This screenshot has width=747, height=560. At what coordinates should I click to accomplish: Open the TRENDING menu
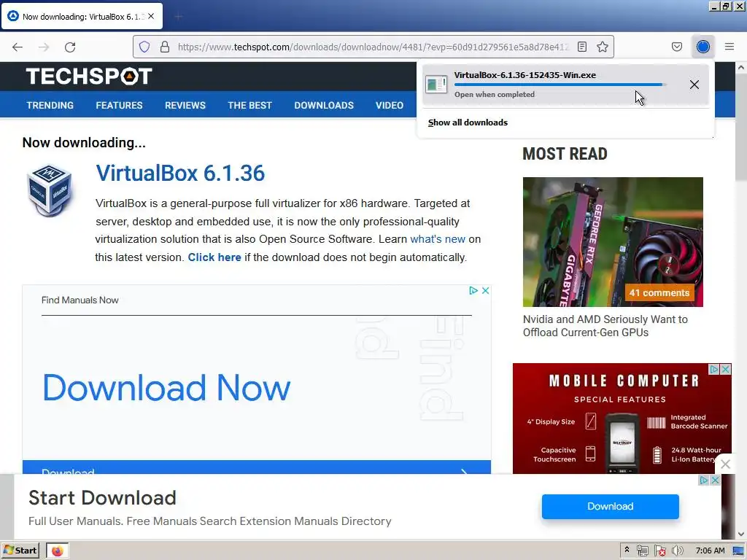tap(50, 105)
